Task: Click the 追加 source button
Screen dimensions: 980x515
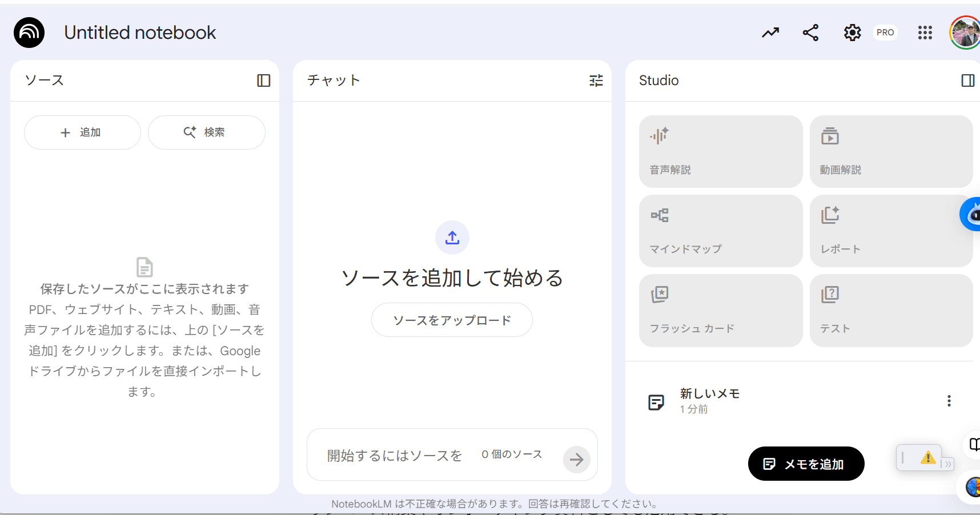Action: pyautogui.click(x=82, y=132)
